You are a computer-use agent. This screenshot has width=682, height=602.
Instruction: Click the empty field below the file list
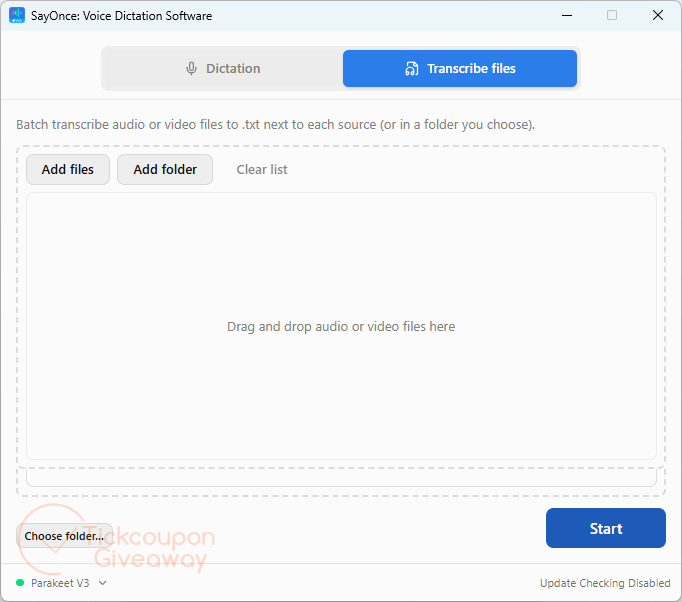(341, 478)
